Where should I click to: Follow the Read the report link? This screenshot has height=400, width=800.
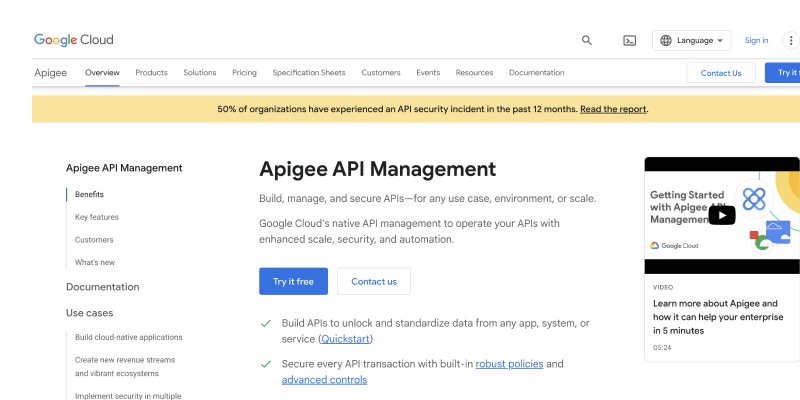(x=613, y=109)
